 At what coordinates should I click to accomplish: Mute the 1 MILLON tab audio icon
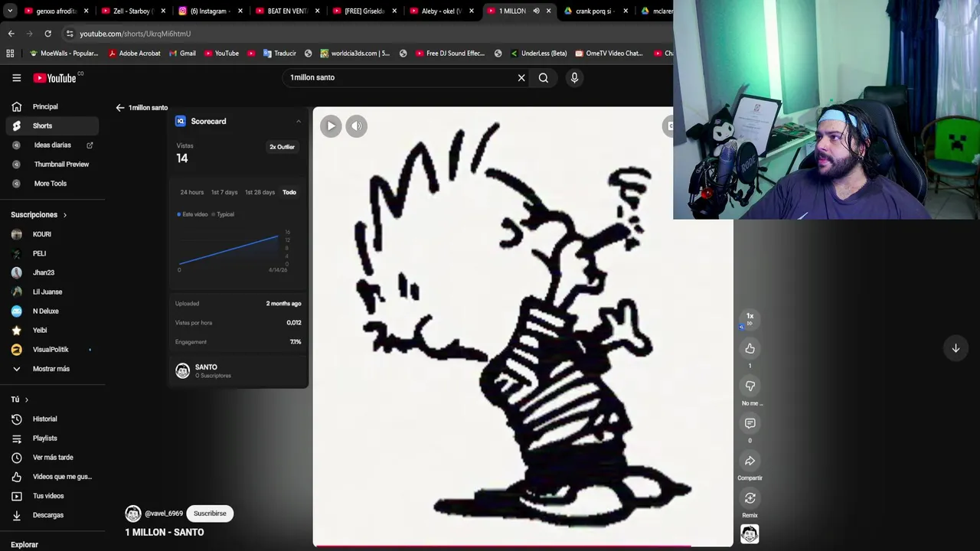536,11
